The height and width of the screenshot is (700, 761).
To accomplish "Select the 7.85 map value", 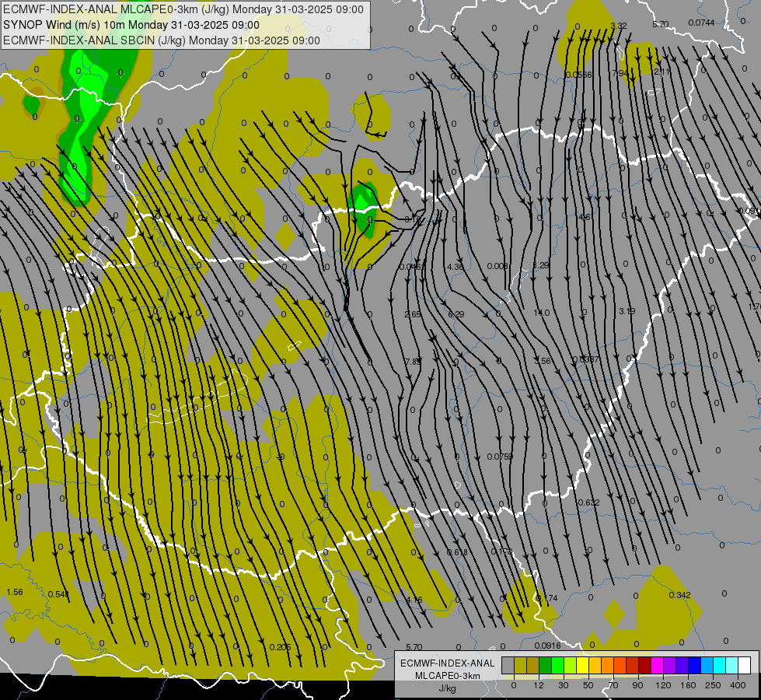I will click(413, 362).
